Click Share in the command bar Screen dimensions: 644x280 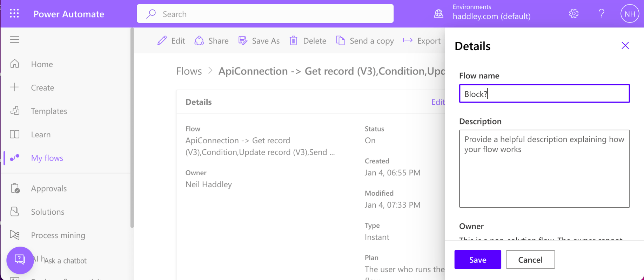[x=212, y=41]
